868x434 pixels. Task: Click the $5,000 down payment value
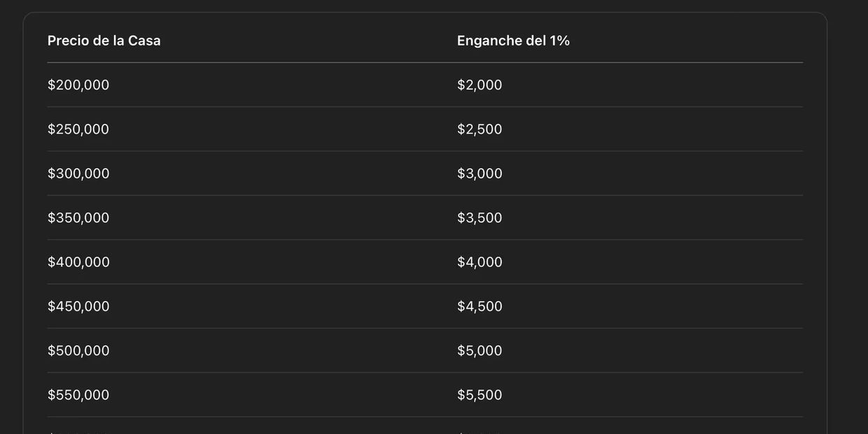click(479, 351)
